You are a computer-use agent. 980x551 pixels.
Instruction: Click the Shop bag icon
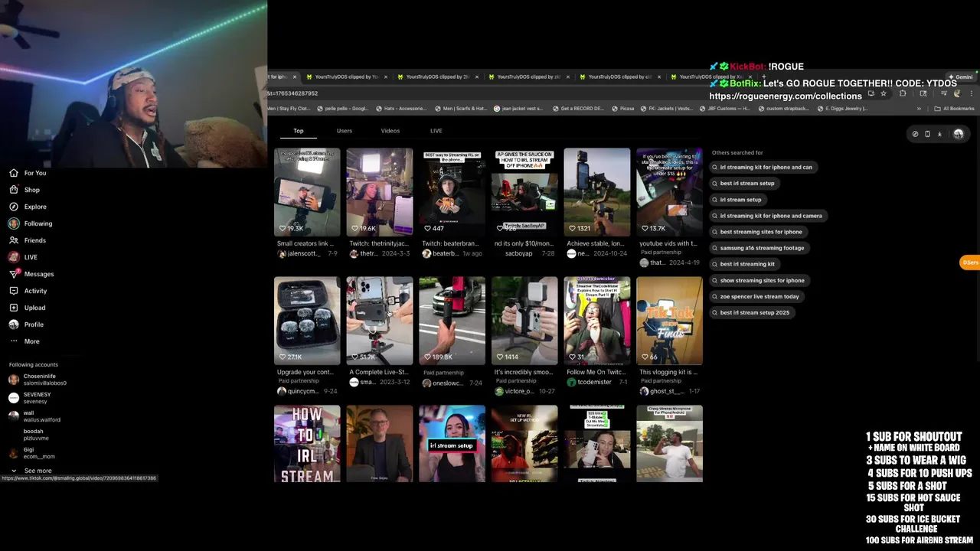pyautogui.click(x=14, y=190)
